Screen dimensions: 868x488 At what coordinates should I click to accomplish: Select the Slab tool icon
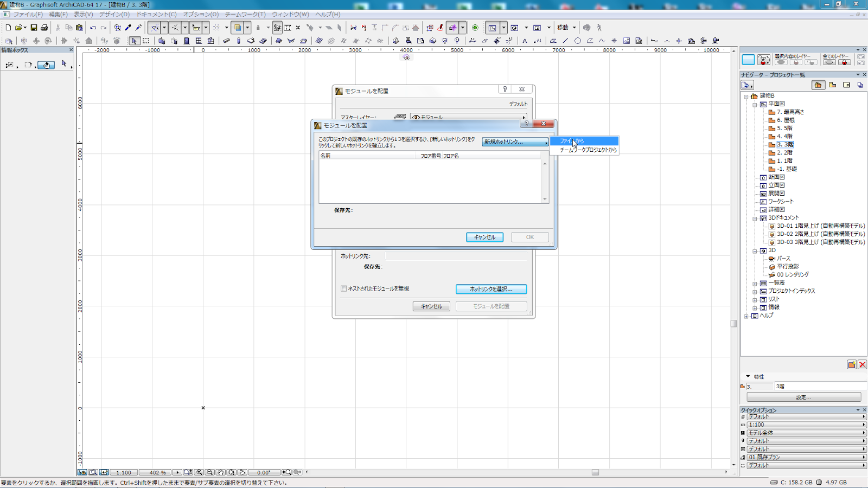point(251,41)
